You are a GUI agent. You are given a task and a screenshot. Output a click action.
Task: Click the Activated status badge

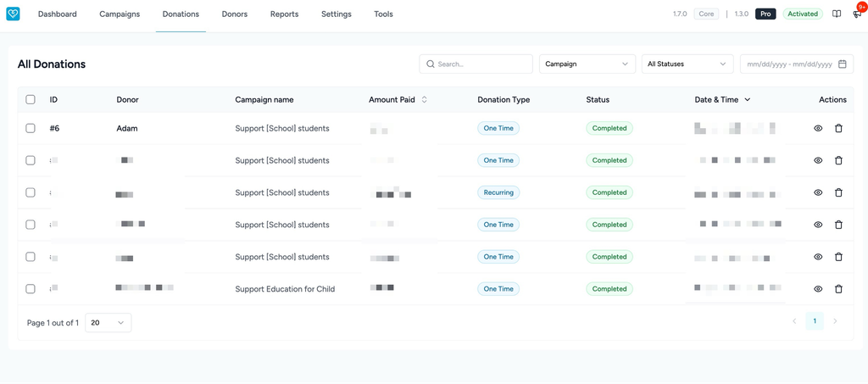coord(803,14)
